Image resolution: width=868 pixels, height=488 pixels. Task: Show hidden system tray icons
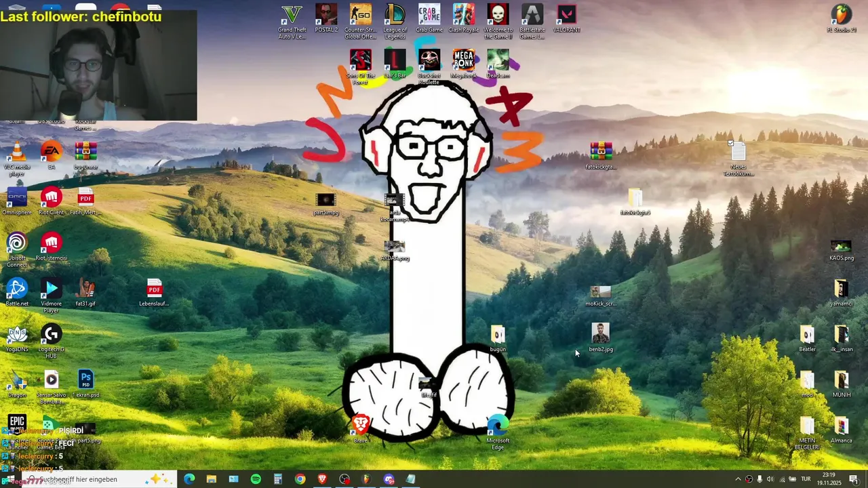738,479
